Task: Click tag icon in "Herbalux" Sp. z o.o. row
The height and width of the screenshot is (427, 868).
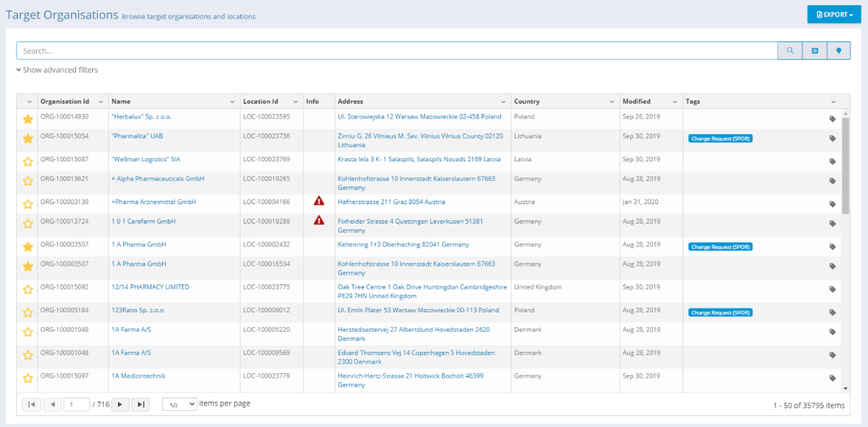Action: click(832, 119)
